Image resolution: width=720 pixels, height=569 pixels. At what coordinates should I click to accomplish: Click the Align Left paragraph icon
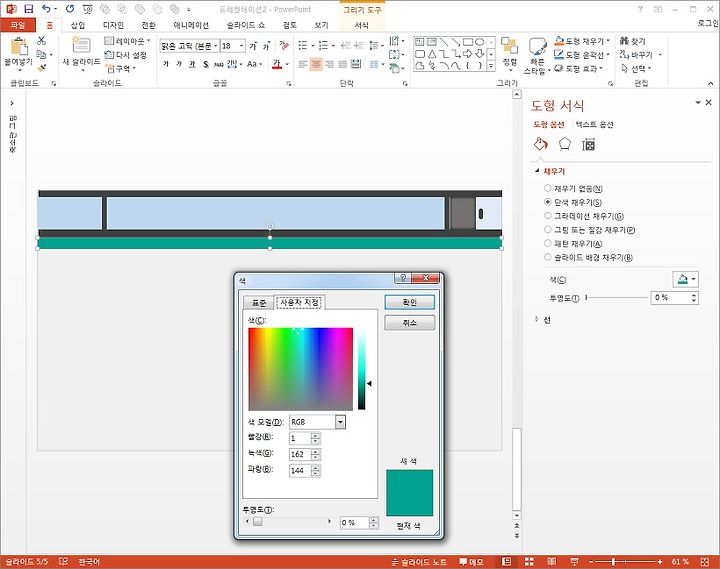tap(303, 64)
